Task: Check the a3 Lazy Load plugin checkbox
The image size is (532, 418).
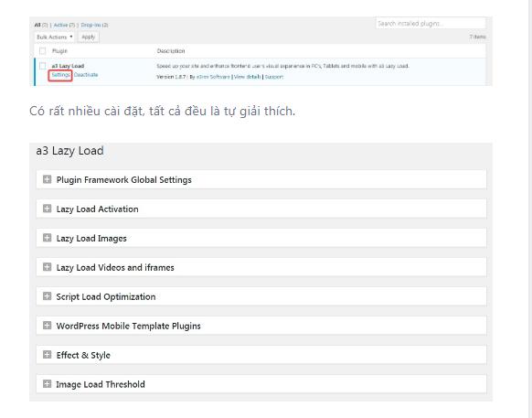Action: click(x=42, y=66)
